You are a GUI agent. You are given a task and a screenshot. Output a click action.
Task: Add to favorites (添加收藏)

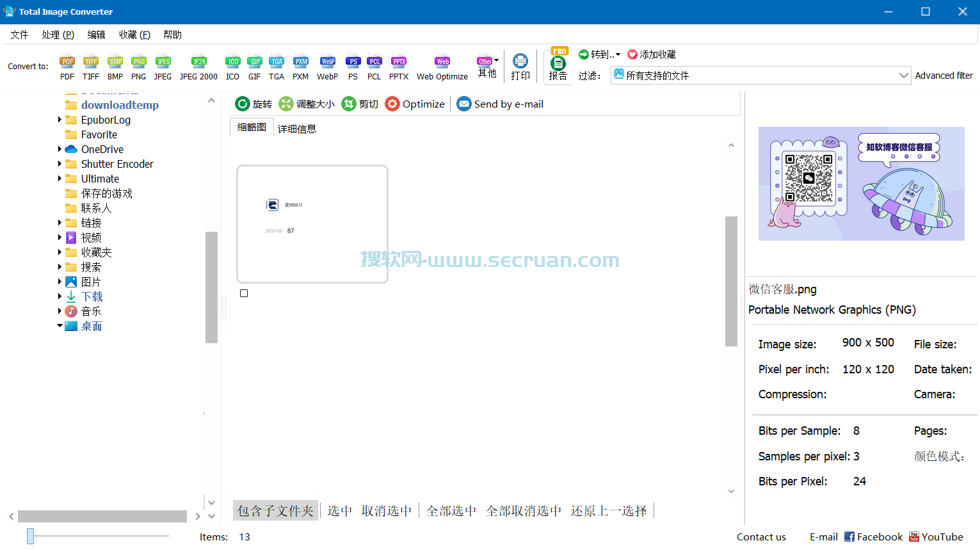pos(652,54)
